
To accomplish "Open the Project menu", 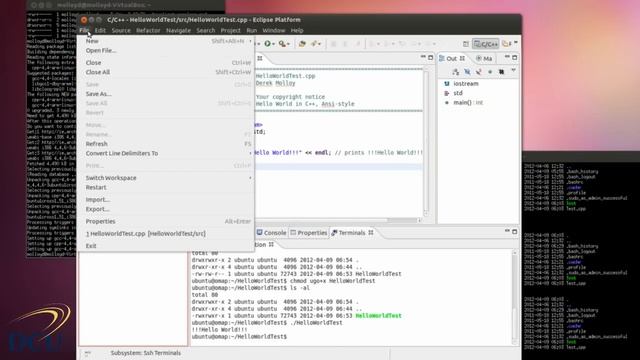I will pyautogui.click(x=231, y=30).
